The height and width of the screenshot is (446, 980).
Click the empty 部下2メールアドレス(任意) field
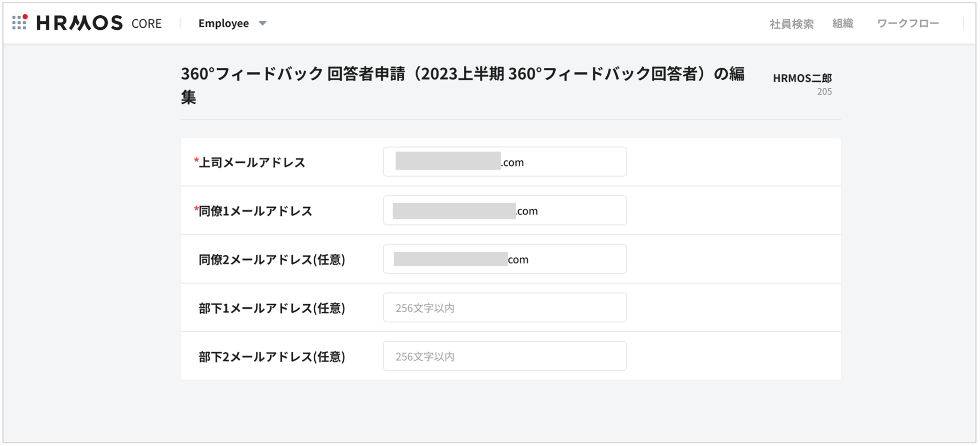coord(504,356)
